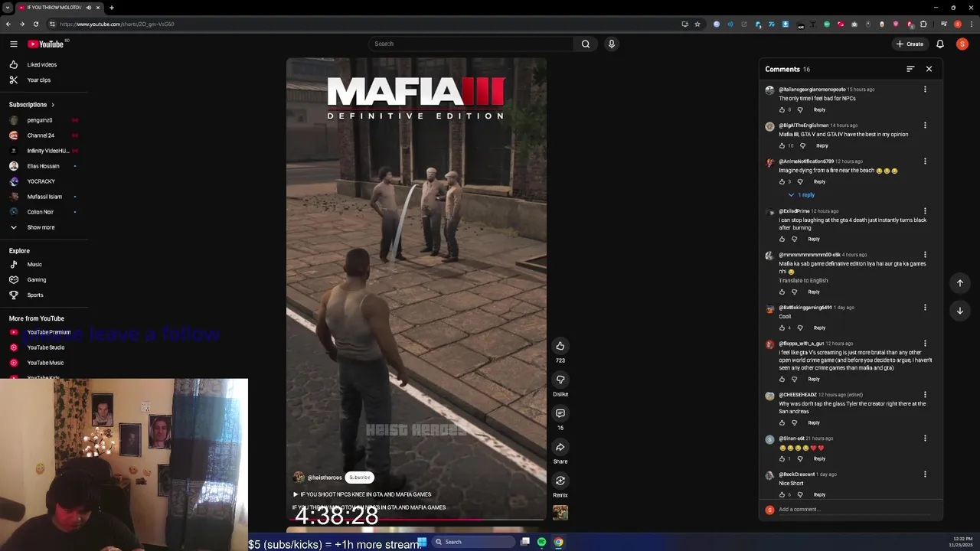Dislike the @ExiledPrime comment

point(795,239)
